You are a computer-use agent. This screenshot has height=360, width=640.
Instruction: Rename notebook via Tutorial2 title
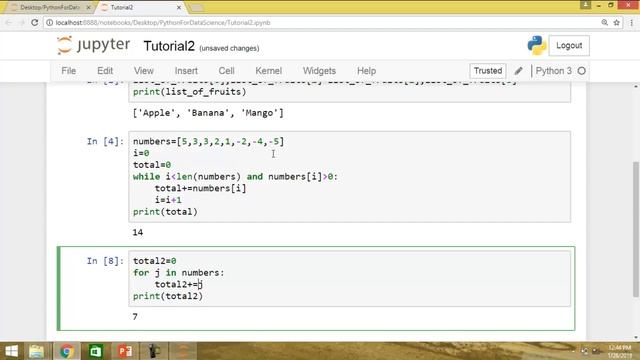[x=169, y=46]
